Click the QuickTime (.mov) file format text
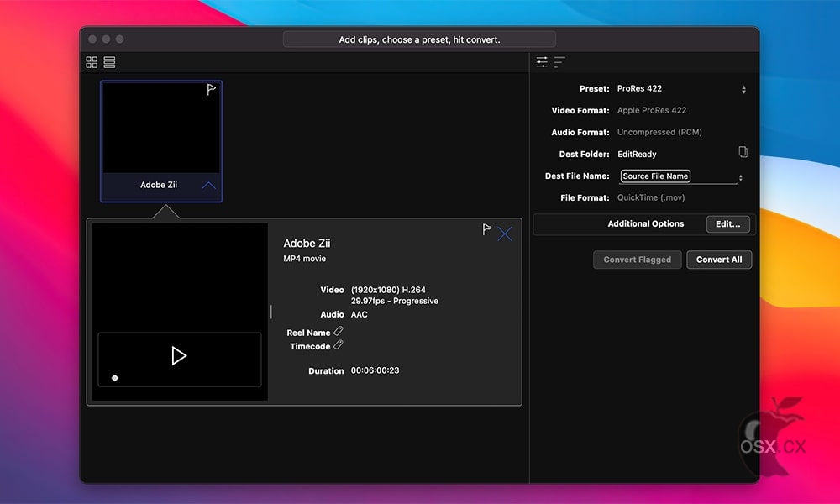This screenshot has width=840, height=504. tap(651, 197)
